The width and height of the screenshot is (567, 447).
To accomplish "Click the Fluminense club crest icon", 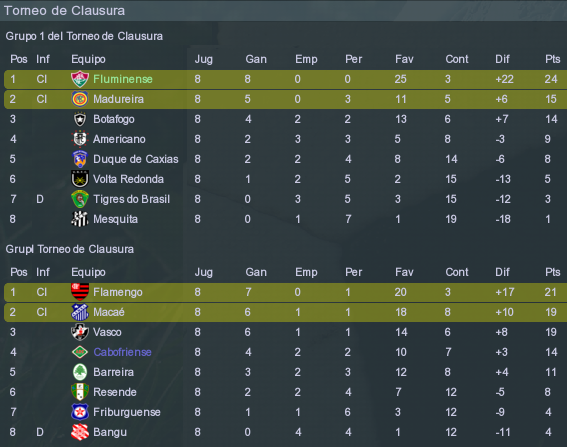I will tap(80, 79).
